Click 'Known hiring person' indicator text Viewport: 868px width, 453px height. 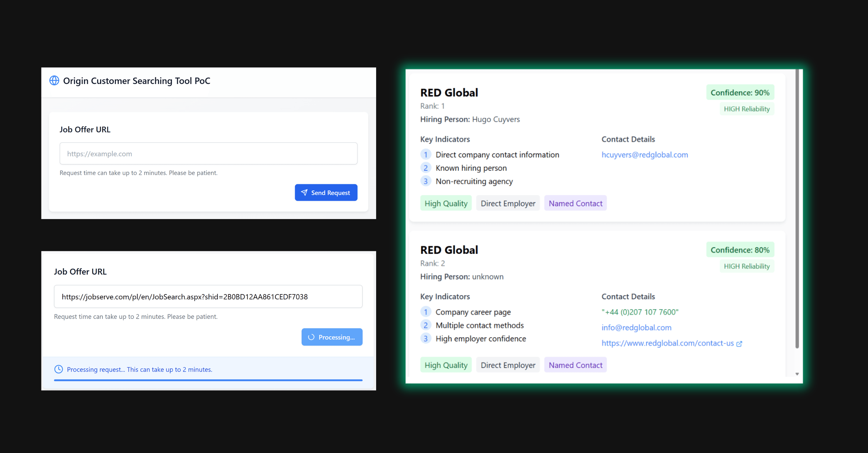coord(471,168)
